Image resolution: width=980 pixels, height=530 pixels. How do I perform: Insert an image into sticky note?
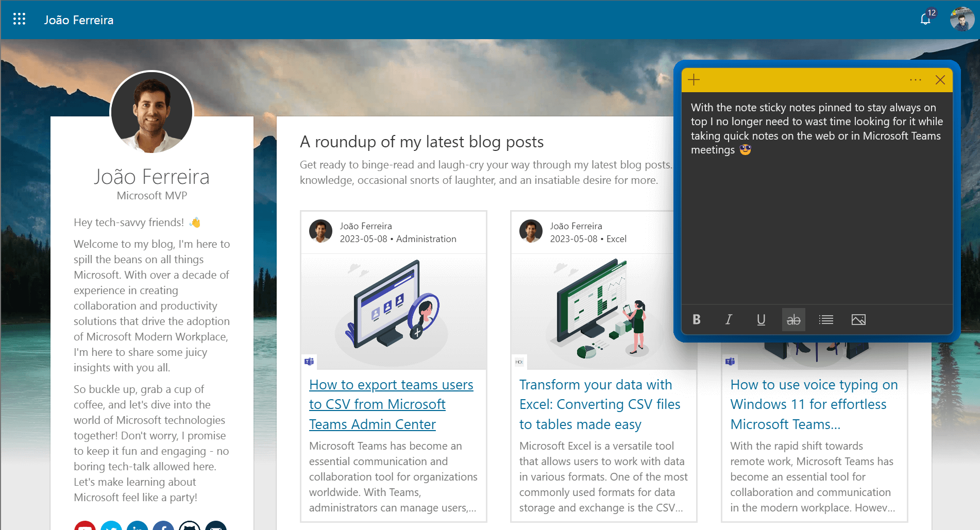coord(858,319)
